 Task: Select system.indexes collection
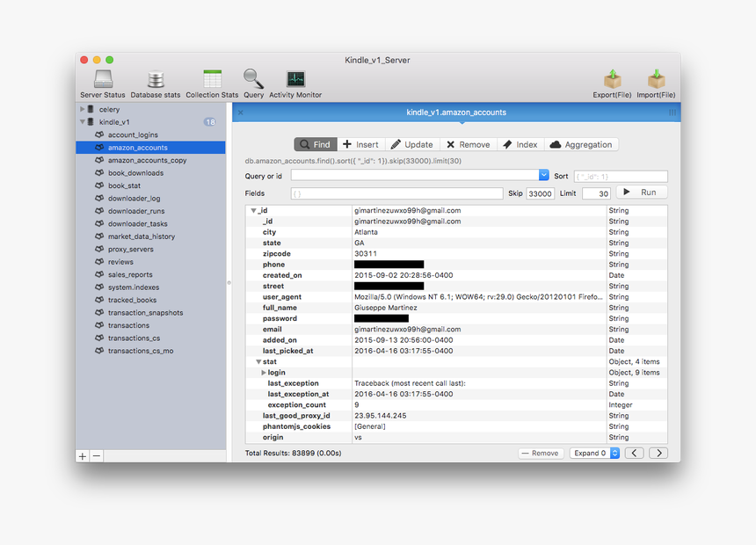tap(150, 287)
